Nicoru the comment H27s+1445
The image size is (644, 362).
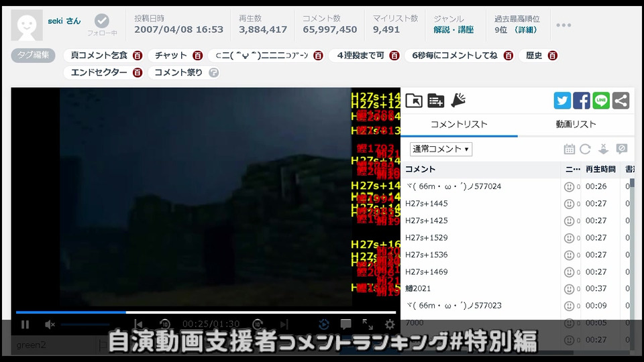tap(569, 204)
